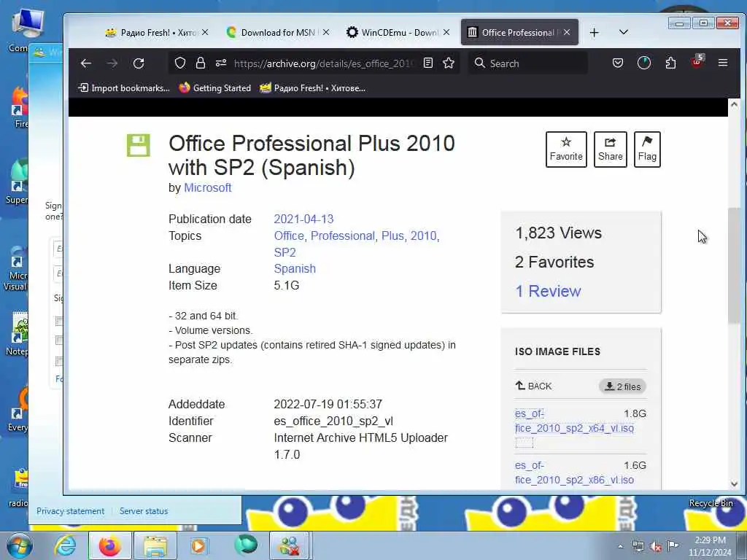Open the Office topic link

pyautogui.click(x=289, y=236)
